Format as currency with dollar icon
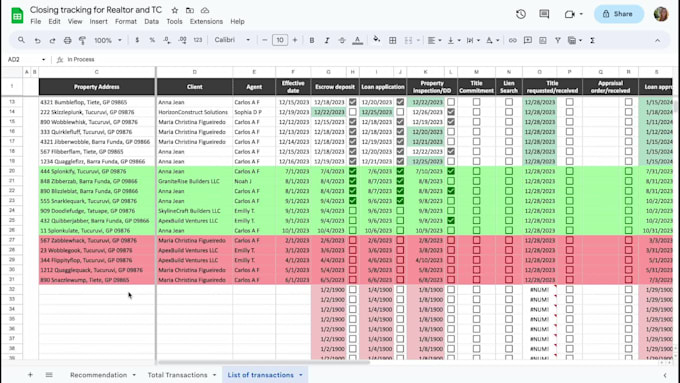 pos(137,40)
